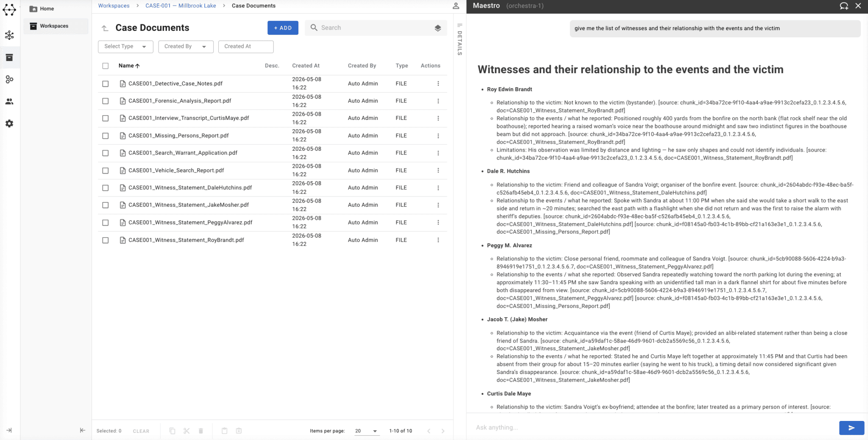Click the CLEAR selection button

coord(141,431)
